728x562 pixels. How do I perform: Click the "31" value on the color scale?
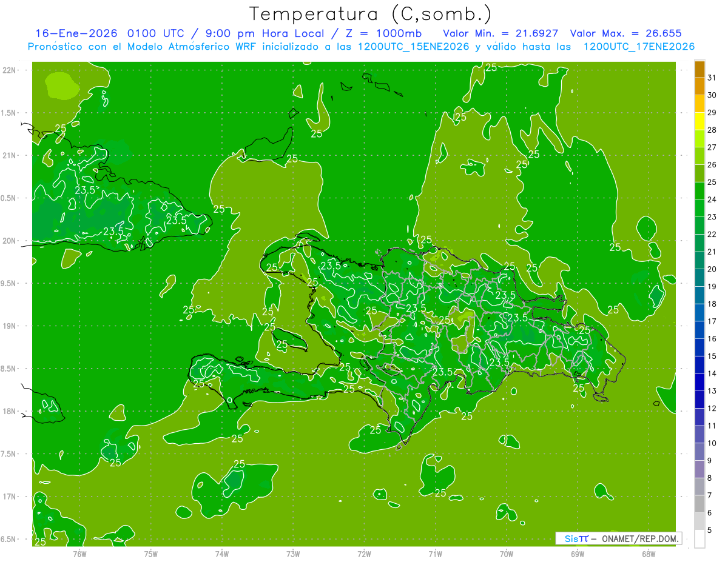click(x=712, y=78)
